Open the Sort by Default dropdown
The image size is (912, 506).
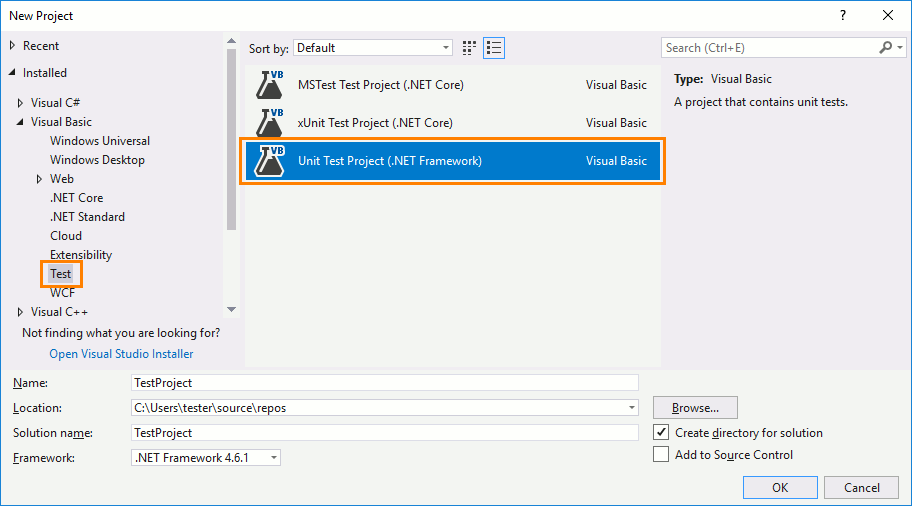373,48
